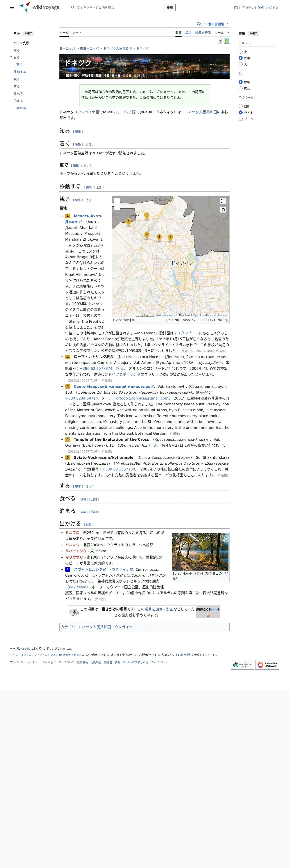Click the 検索 search button
Screen dimensions: 289x868
170,7
